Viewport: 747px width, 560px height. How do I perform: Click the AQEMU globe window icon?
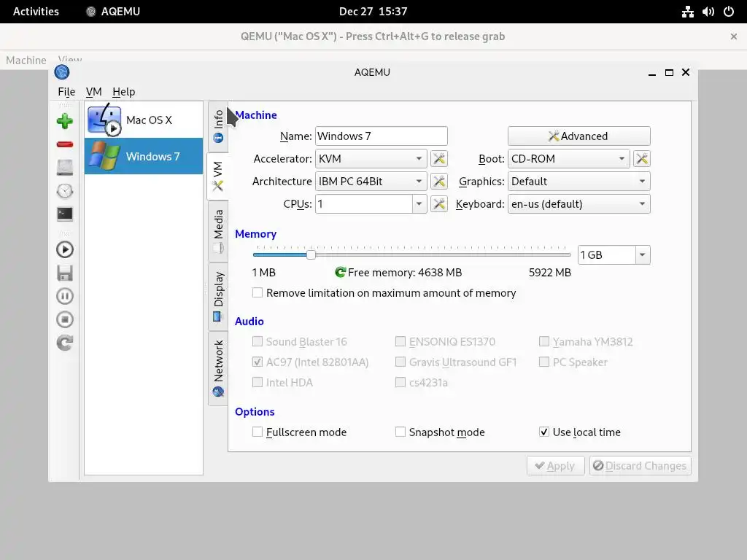tap(62, 72)
